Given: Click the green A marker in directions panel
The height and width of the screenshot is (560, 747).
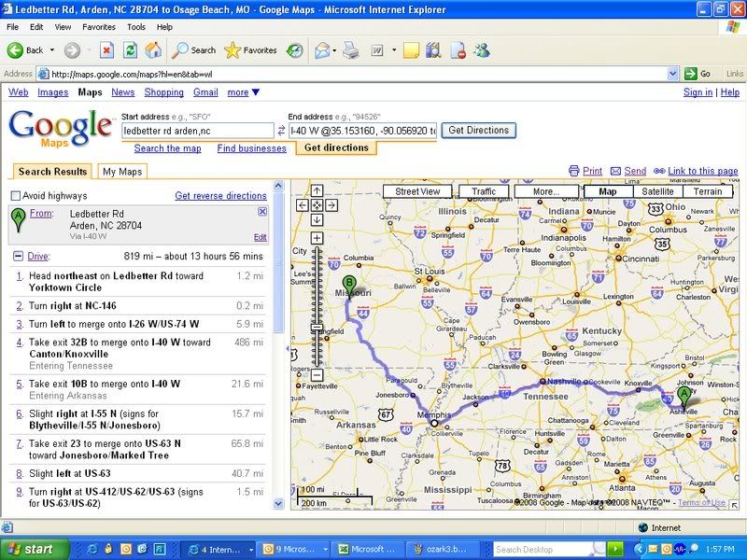Looking at the screenshot, I should pos(18,220).
